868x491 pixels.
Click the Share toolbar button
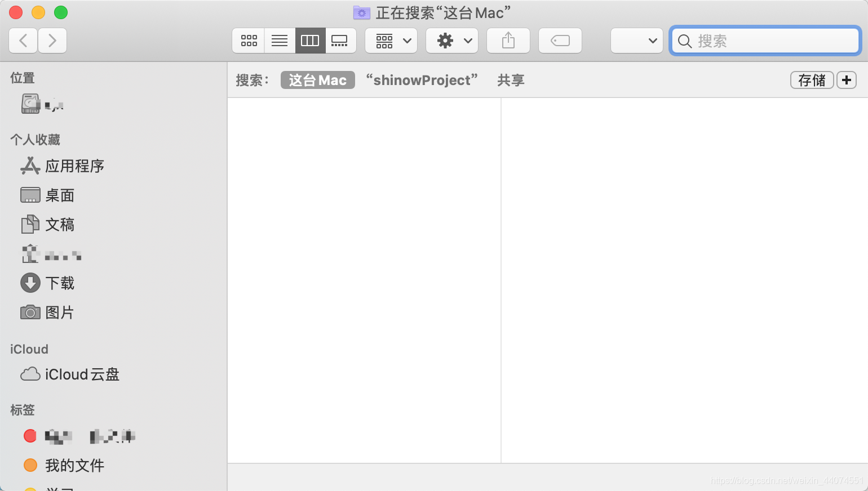(508, 41)
